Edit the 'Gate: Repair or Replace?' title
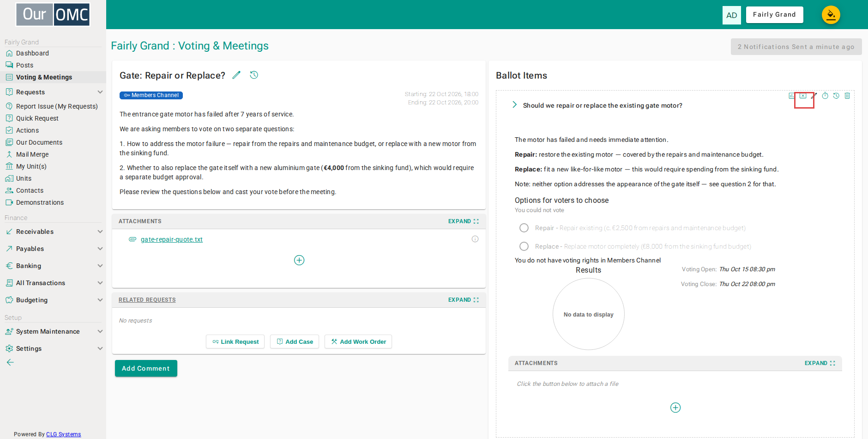 coord(236,75)
